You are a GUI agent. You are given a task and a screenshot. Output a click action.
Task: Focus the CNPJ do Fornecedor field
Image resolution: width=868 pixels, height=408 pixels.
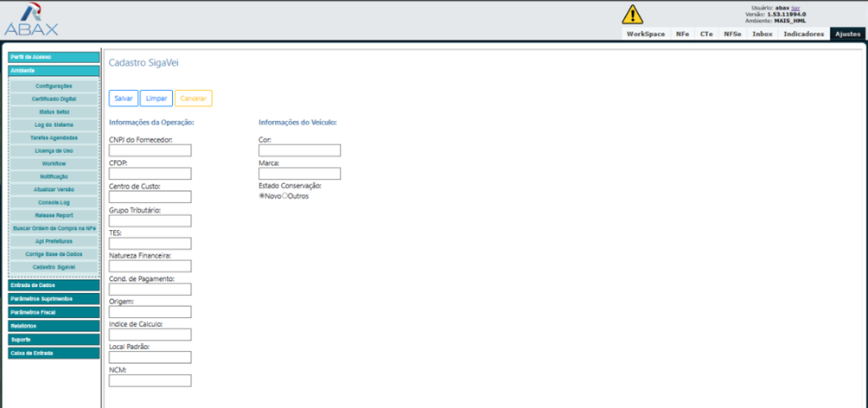[x=150, y=150]
